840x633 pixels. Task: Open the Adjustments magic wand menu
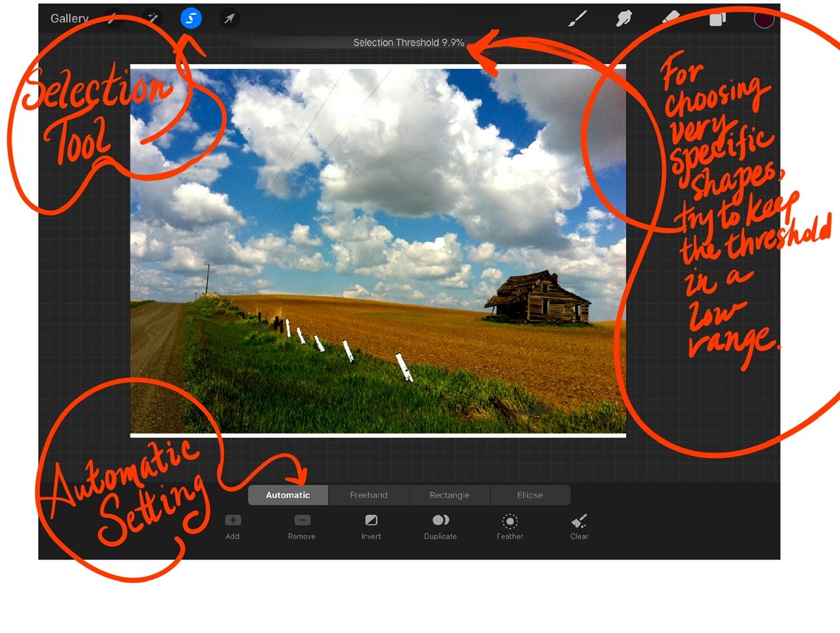click(x=152, y=18)
